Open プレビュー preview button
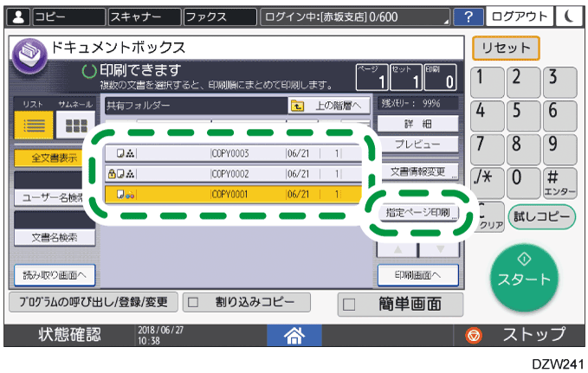The image size is (588, 373). [x=417, y=144]
